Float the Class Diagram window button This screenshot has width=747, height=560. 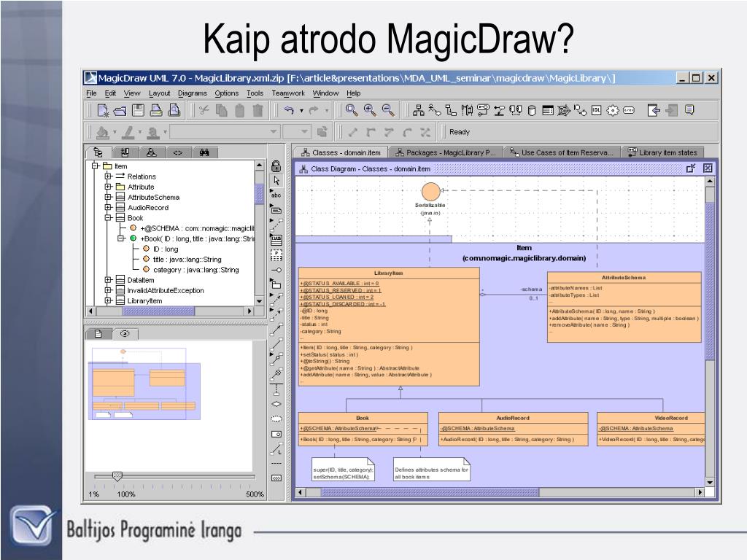tap(691, 168)
